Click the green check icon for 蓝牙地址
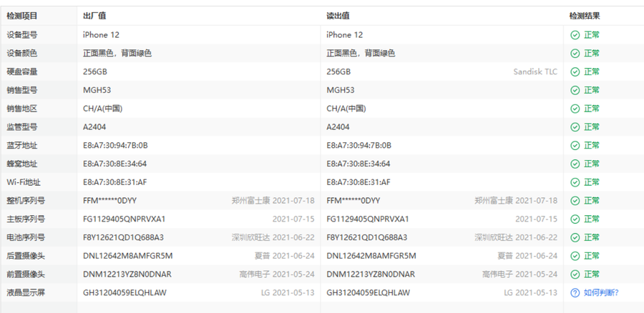Screen dimensions: 644x313 575,145
